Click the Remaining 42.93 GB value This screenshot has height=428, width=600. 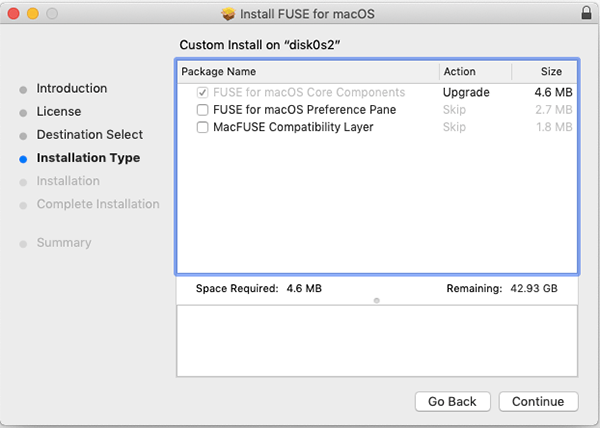coord(534,288)
